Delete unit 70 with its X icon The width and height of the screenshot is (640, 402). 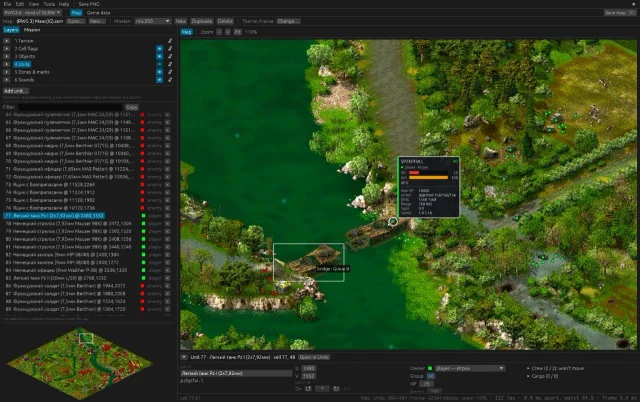point(167,161)
